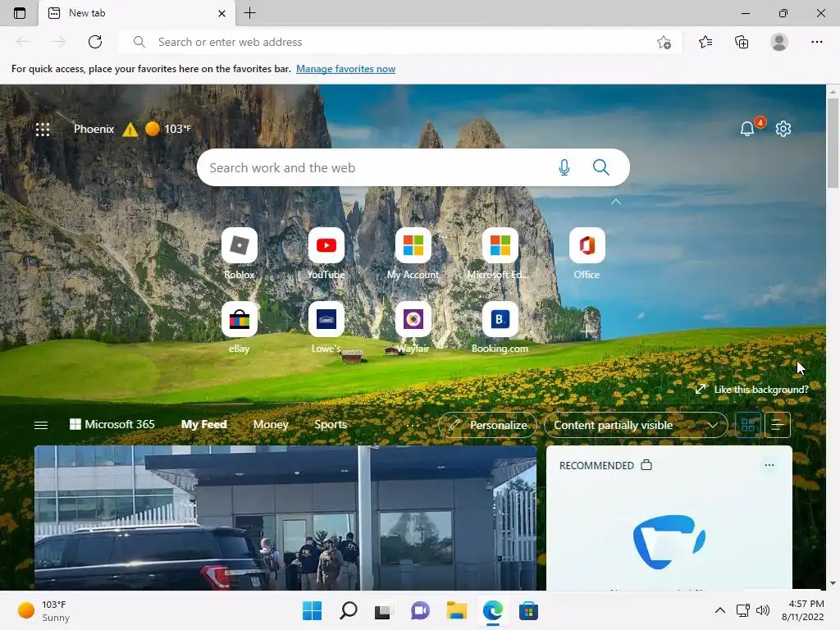Open the feed hamburger menu
The image size is (840, 630).
41,426
